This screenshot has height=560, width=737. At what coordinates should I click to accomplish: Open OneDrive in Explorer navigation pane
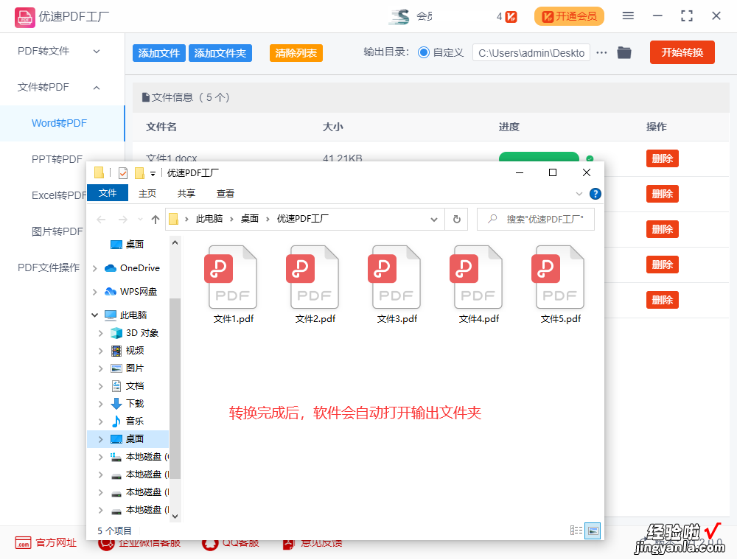coord(139,267)
